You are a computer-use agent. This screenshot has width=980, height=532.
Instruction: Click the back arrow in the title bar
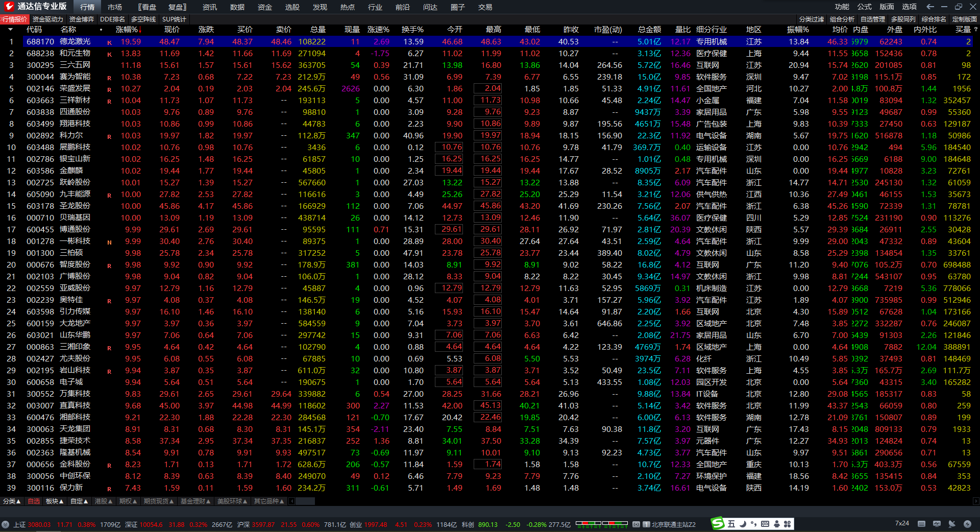pos(930,7)
